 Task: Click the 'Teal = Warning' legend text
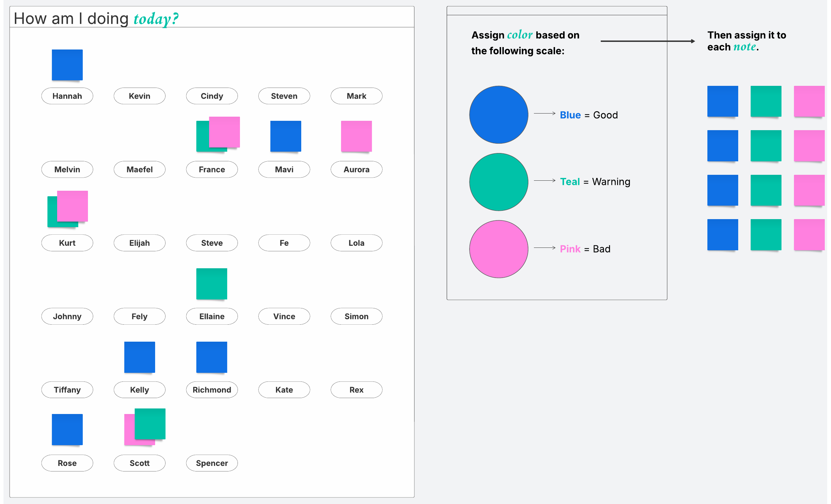pyautogui.click(x=595, y=182)
